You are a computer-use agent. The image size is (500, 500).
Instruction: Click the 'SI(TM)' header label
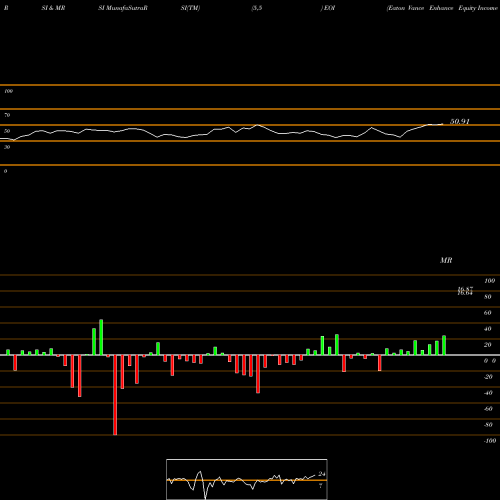coord(190,8)
